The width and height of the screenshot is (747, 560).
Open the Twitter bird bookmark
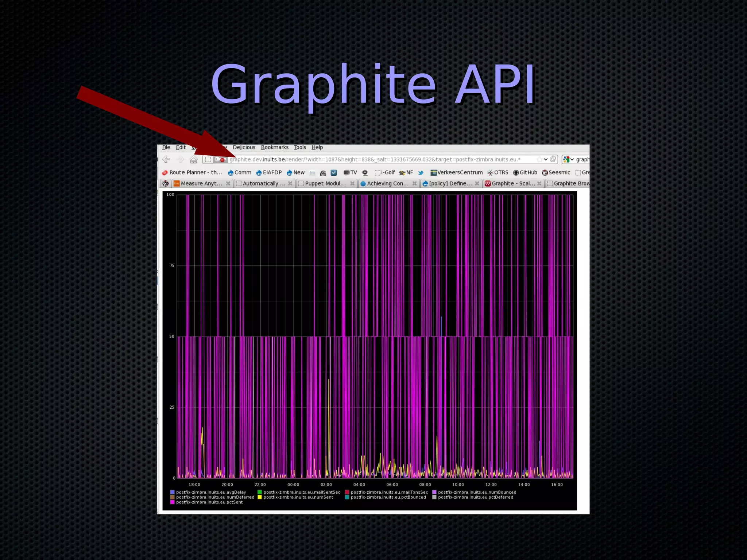click(421, 172)
